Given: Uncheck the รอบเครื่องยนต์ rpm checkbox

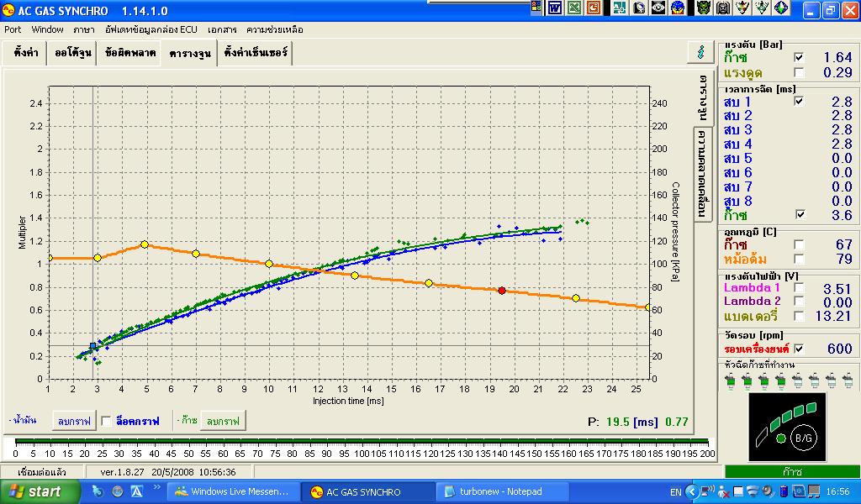Looking at the screenshot, I should 798,349.
